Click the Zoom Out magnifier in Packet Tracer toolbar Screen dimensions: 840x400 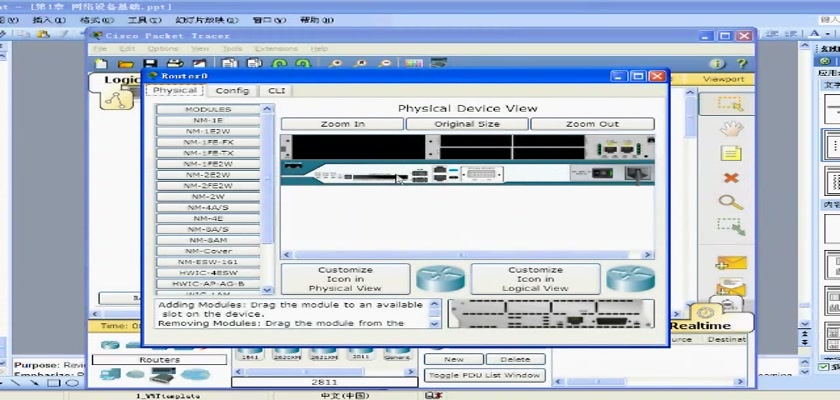(x=384, y=64)
